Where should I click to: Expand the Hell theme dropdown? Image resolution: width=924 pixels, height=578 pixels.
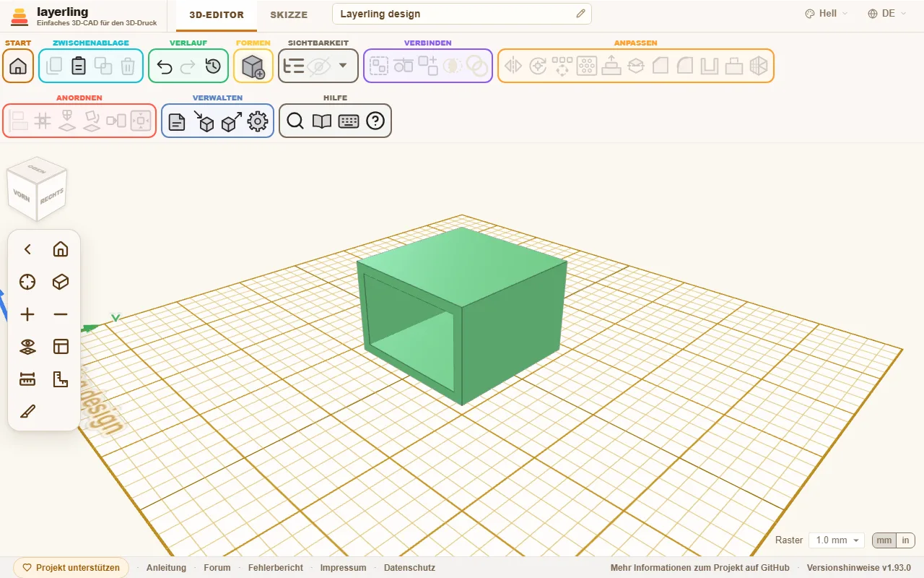pos(827,14)
